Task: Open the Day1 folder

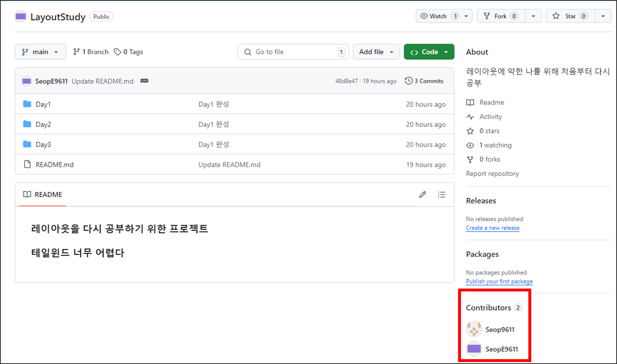Action: (43, 104)
